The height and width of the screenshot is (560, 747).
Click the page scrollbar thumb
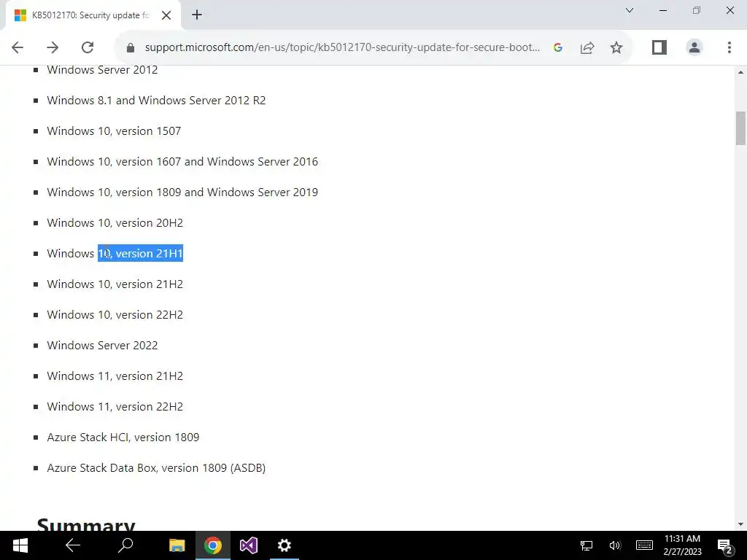click(x=740, y=128)
